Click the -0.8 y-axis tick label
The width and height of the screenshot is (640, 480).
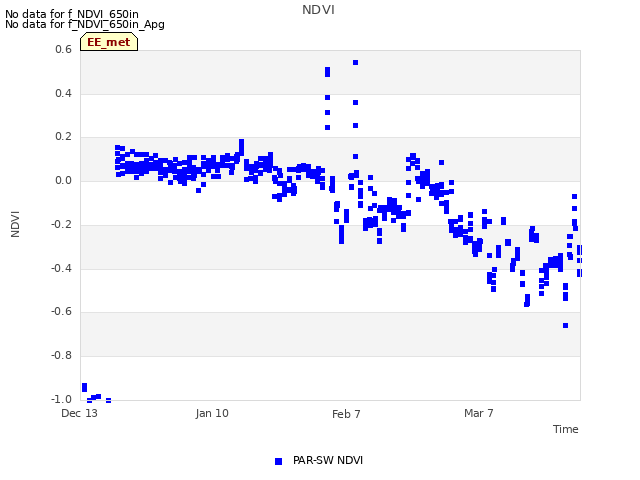pyautogui.click(x=61, y=356)
